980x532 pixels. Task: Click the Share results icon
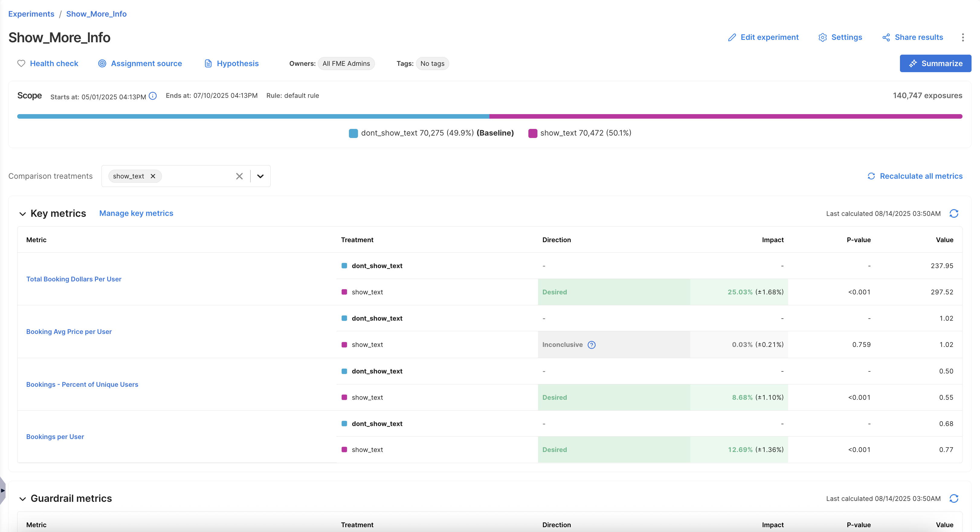pos(886,37)
